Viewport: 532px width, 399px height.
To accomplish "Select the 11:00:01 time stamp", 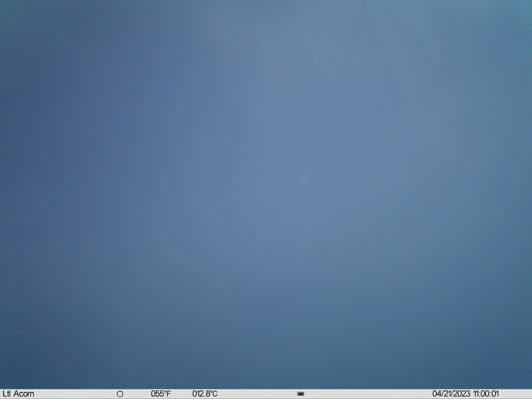I will 486,394.
